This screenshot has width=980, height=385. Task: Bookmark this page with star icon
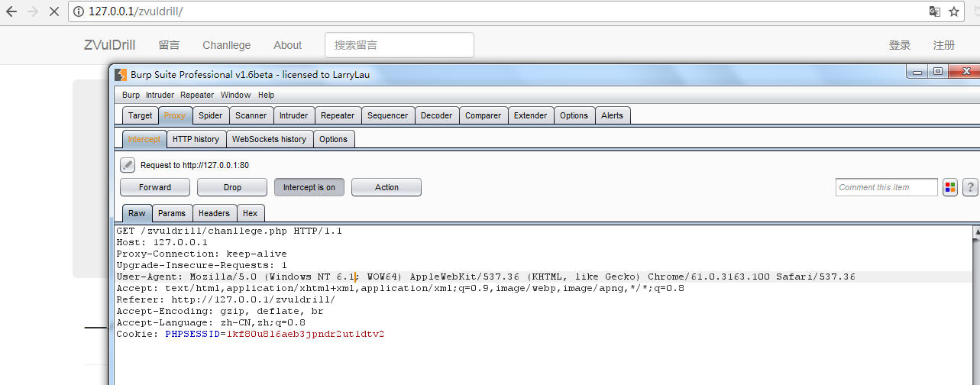point(954,11)
